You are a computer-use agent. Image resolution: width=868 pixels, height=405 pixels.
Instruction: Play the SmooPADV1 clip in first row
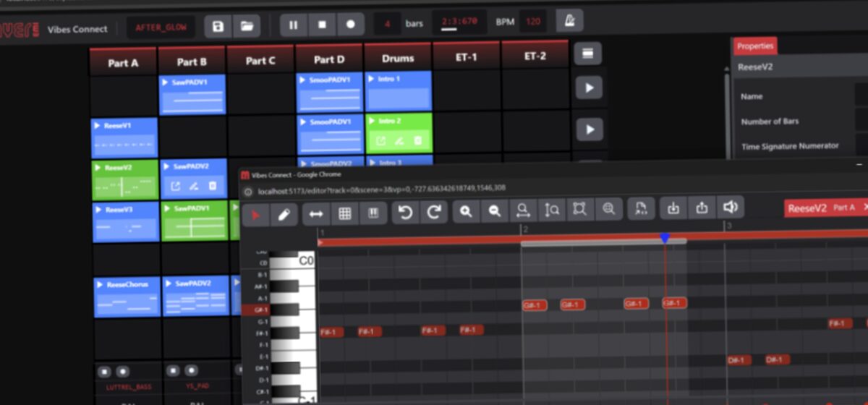click(303, 80)
